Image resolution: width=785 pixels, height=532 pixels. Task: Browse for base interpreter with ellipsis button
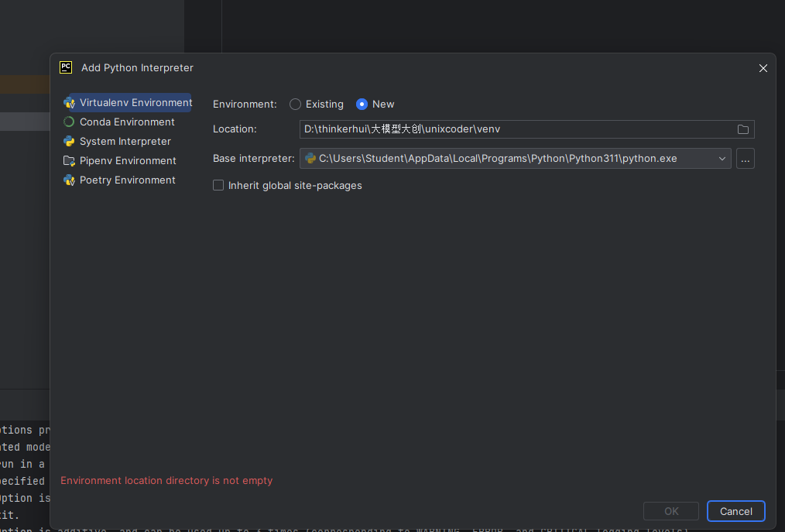pos(746,159)
